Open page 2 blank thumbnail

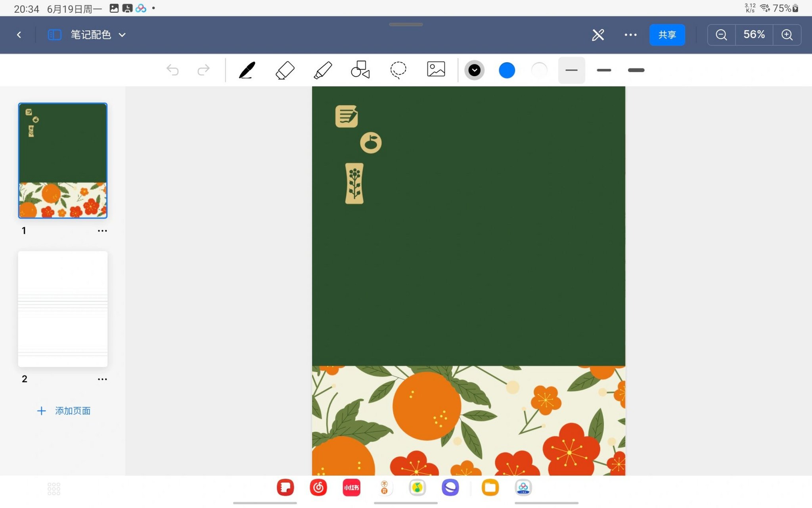63,309
